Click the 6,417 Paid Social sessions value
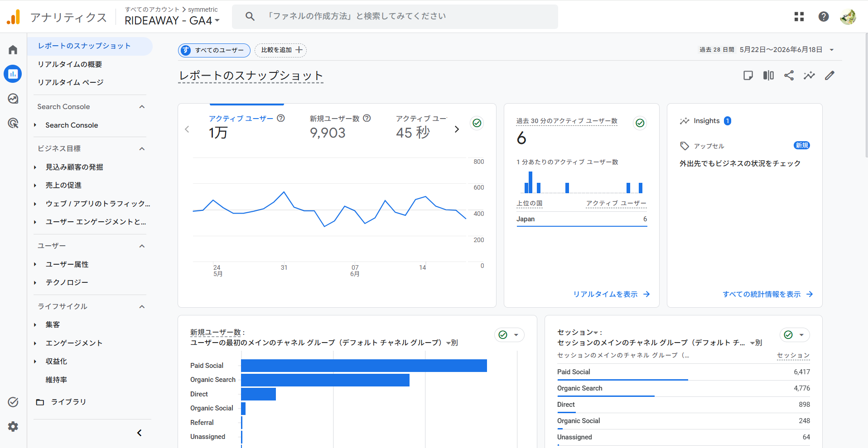868x448 pixels. [x=802, y=372]
